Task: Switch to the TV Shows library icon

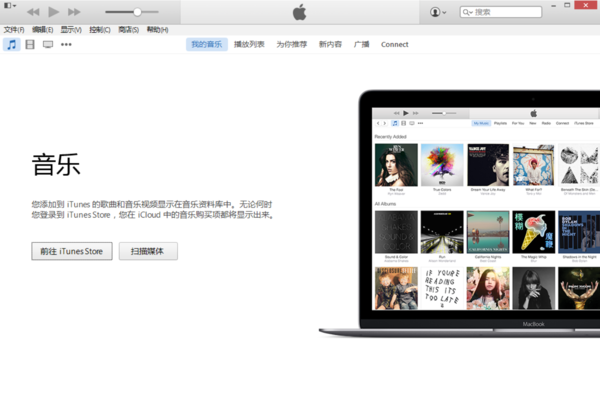Action: pos(48,45)
